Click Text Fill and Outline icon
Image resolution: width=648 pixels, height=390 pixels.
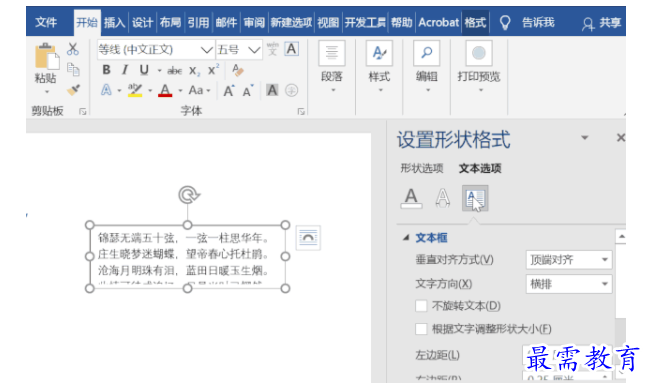coord(411,198)
